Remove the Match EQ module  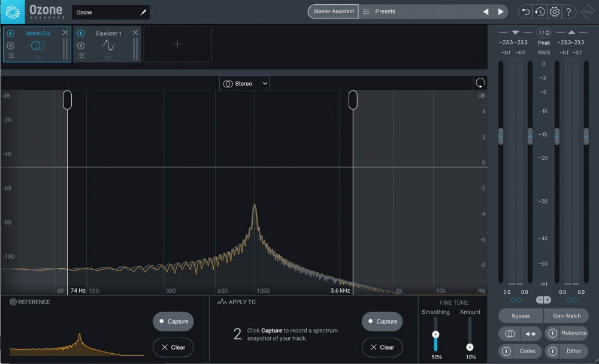[x=65, y=33]
